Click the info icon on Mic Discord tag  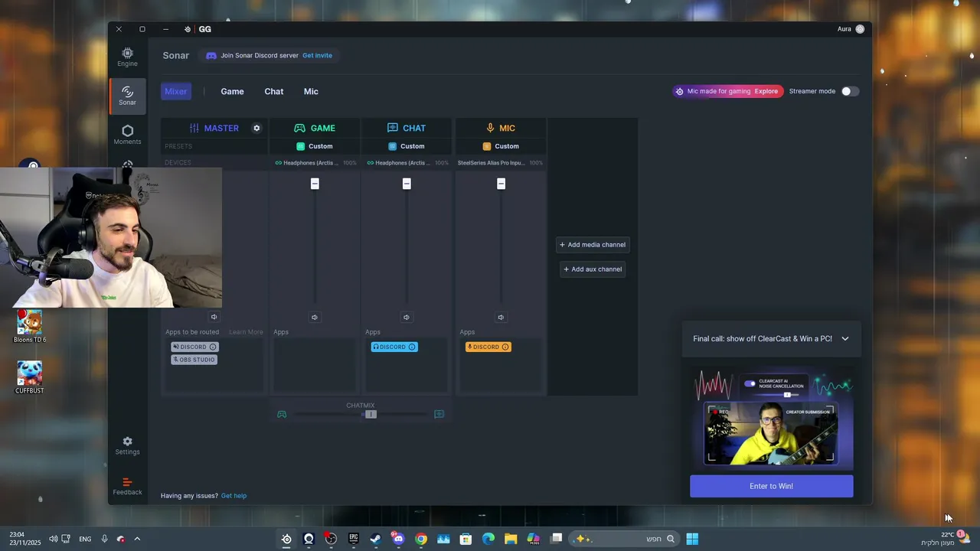505,347
